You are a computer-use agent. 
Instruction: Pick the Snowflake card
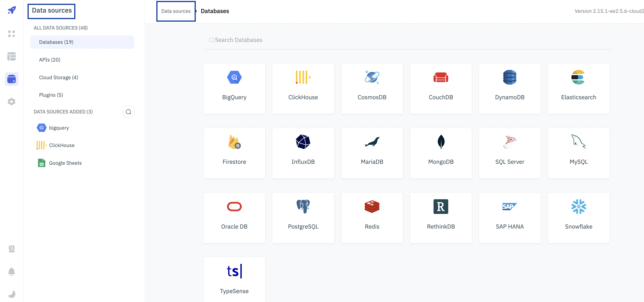coord(579,218)
